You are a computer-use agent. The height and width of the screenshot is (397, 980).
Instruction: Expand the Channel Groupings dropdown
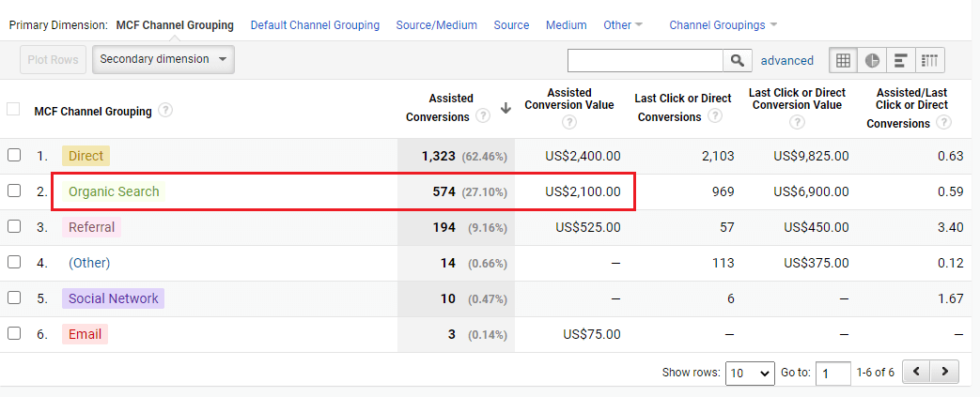click(x=723, y=25)
